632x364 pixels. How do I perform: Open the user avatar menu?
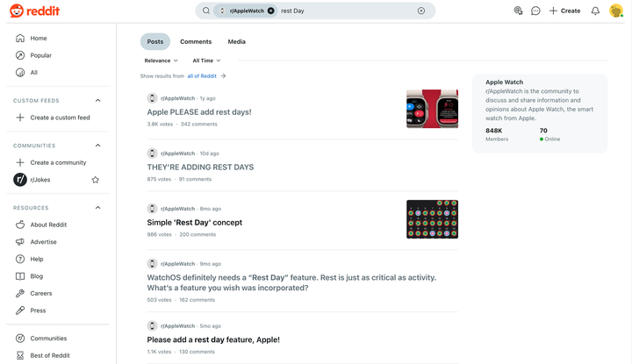point(616,11)
